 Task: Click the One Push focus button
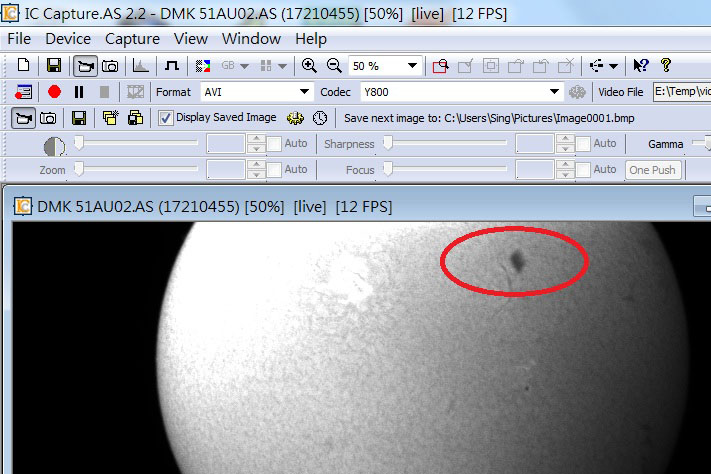652,170
